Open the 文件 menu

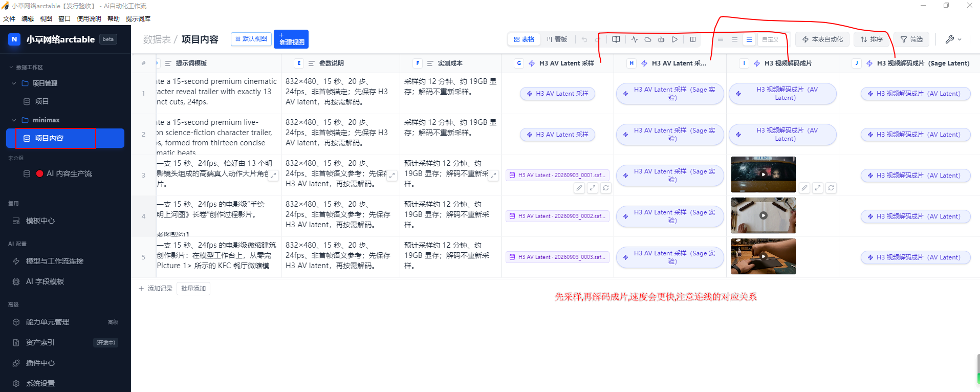coord(9,18)
